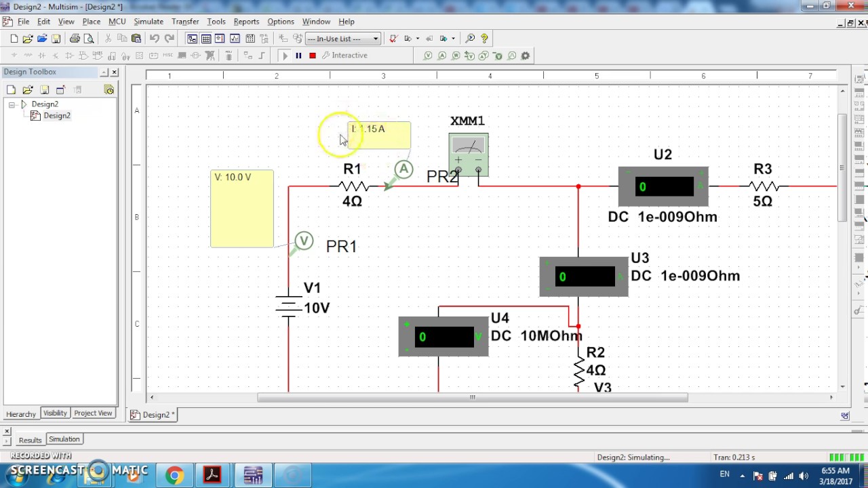The image size is (868, 488).
Task: Open the In-Use List dropdown
Action: tap(342, 39)
